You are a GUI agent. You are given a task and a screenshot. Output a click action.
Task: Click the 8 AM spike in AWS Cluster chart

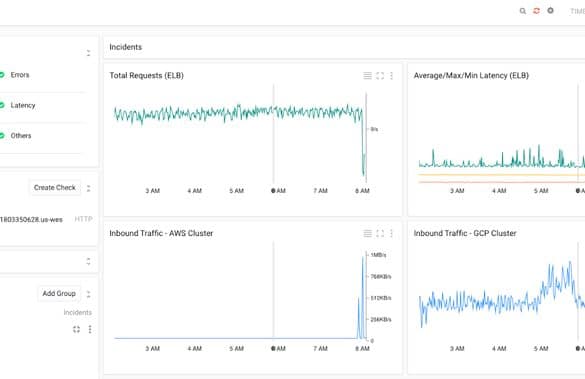(x=363, y=297)
